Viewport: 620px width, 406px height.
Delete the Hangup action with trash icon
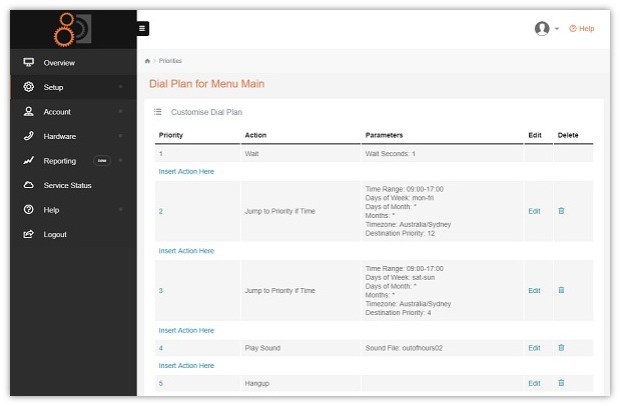561,383
